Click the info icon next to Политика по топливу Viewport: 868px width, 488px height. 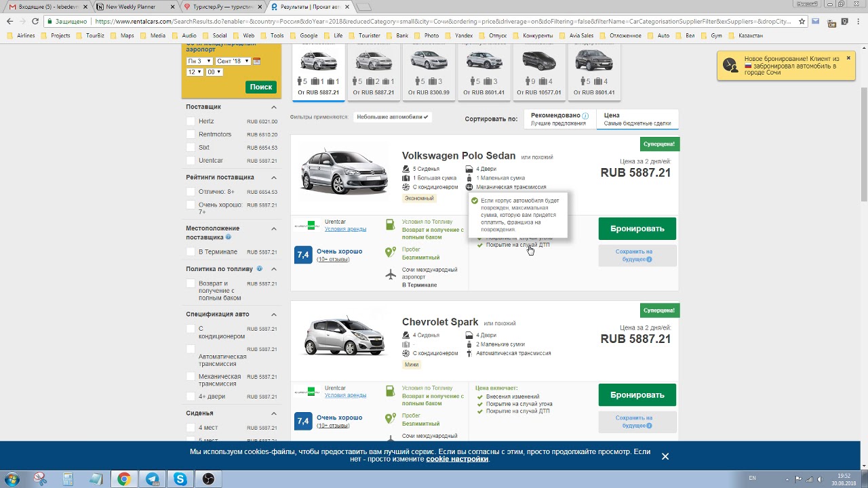click(x=260, y=268)
